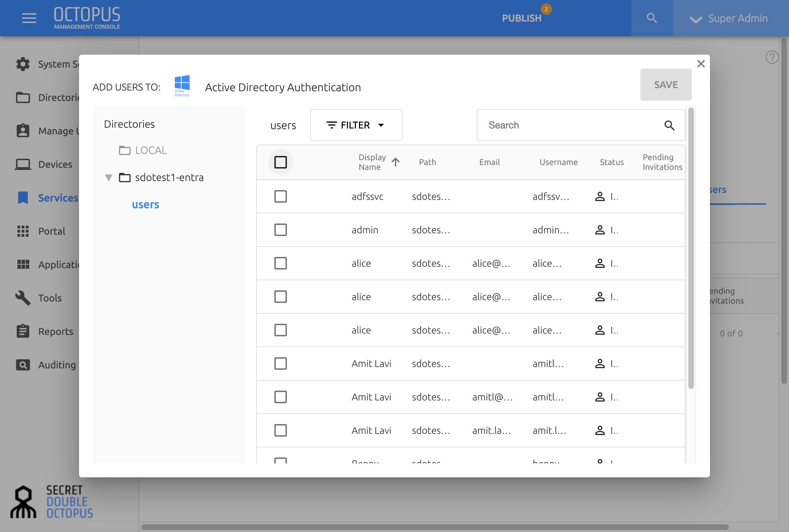
Task: Click the SAVE button
Action: point(666,85)
